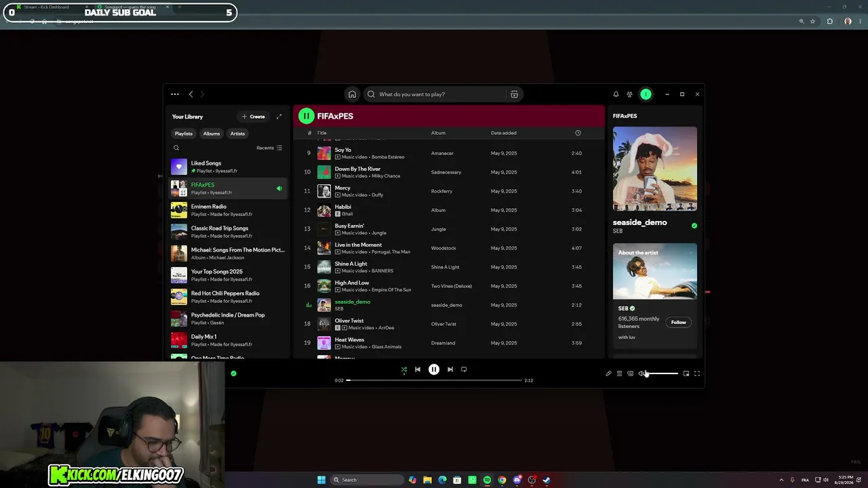The width and height of the screenshot is (868, 488).
Task: Open Connect to a device
Action: coord(630,373)
